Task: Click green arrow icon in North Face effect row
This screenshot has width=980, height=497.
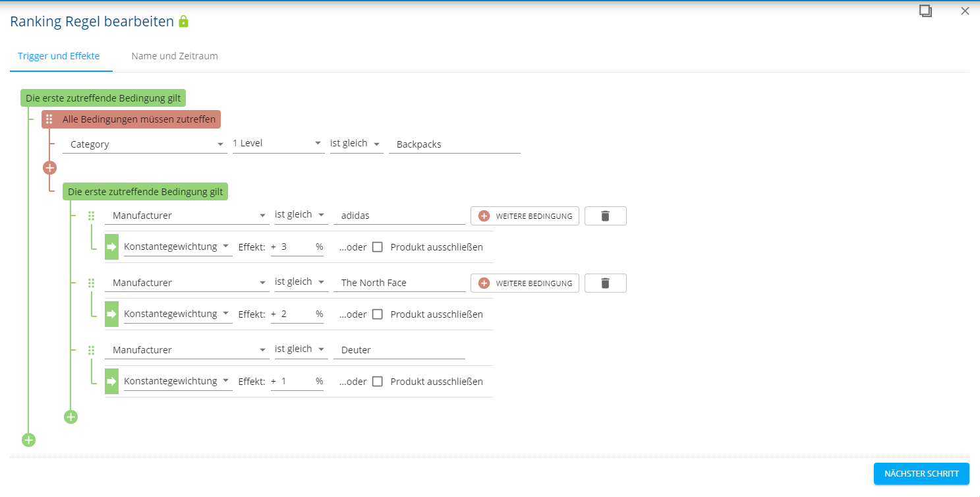Action: 111,314
